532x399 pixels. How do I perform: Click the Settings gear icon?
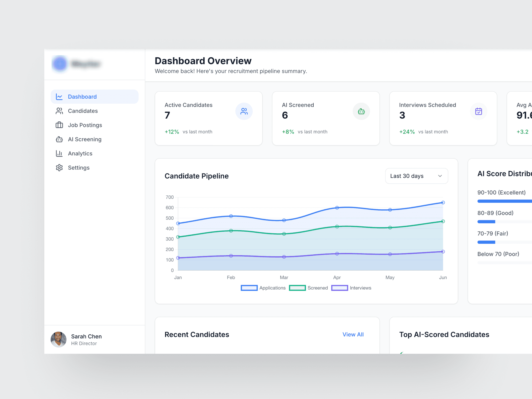59,168
